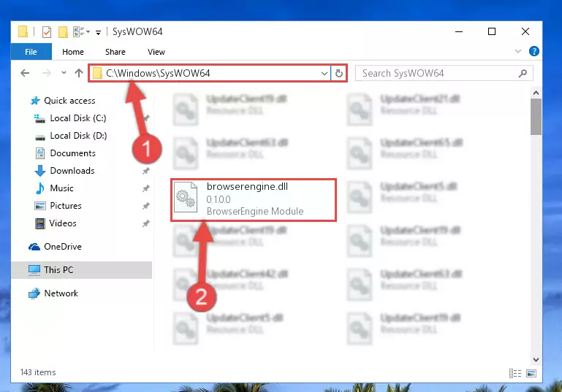Go forward with the right arrow
The width and height of the screenshot is (562, 392).
pos(47,73)
